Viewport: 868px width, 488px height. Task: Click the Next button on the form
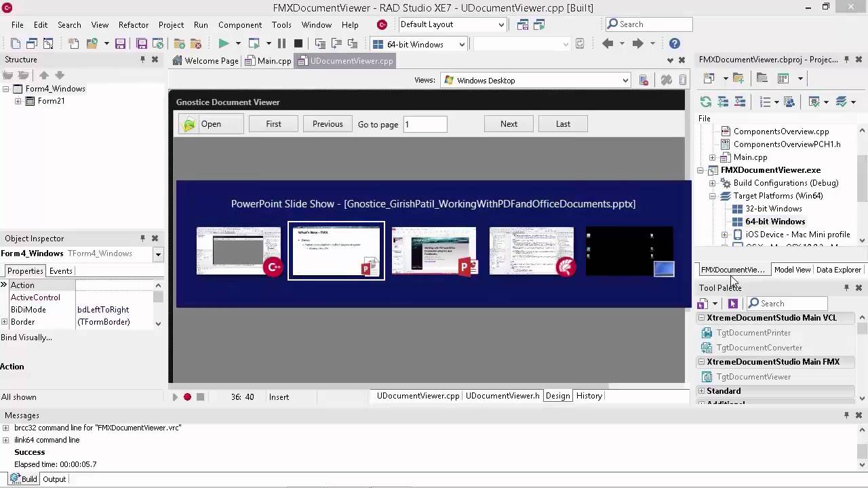click(509, 124)
